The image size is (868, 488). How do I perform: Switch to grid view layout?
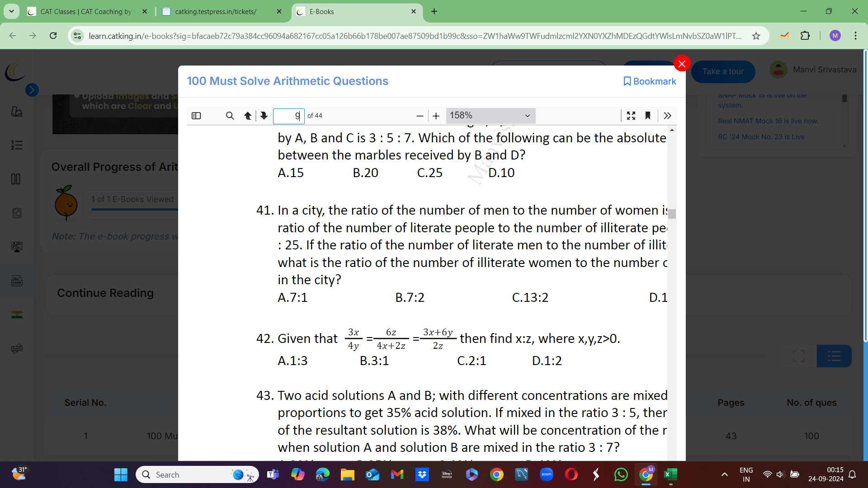[x=799, y=356]
